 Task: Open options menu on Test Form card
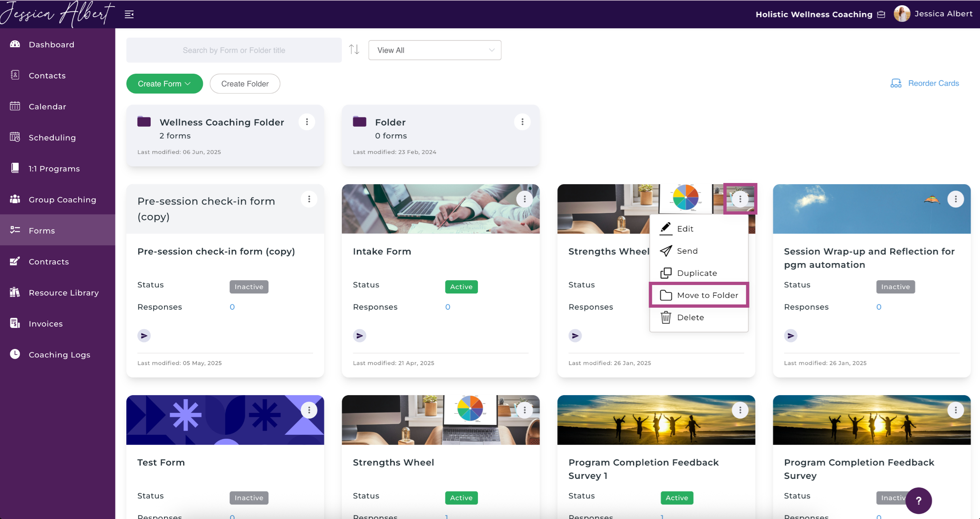tap(309, 410)
